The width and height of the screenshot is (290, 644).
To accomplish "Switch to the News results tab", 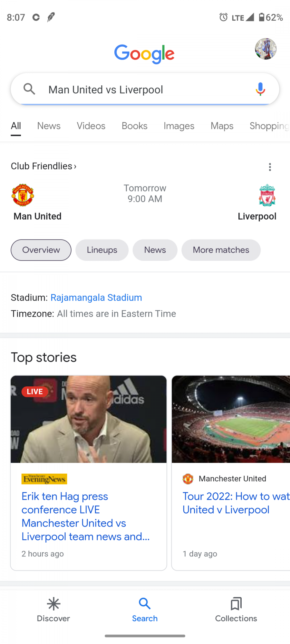I will click(49, 126).
